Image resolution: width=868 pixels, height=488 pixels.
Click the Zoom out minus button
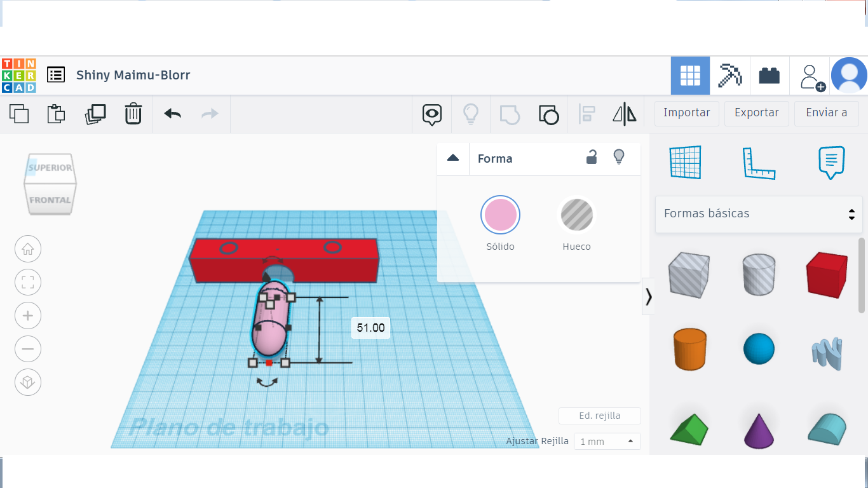[28, 349]
